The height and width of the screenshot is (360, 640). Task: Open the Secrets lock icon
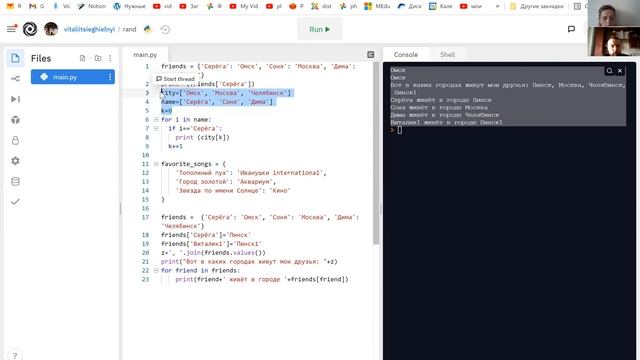click(15, 140)
